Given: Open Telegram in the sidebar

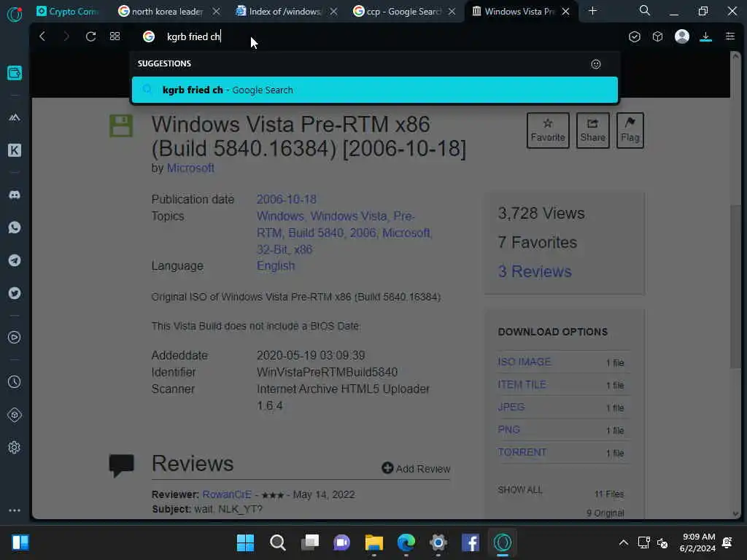Looking at the screenshot, I should 15,260.
